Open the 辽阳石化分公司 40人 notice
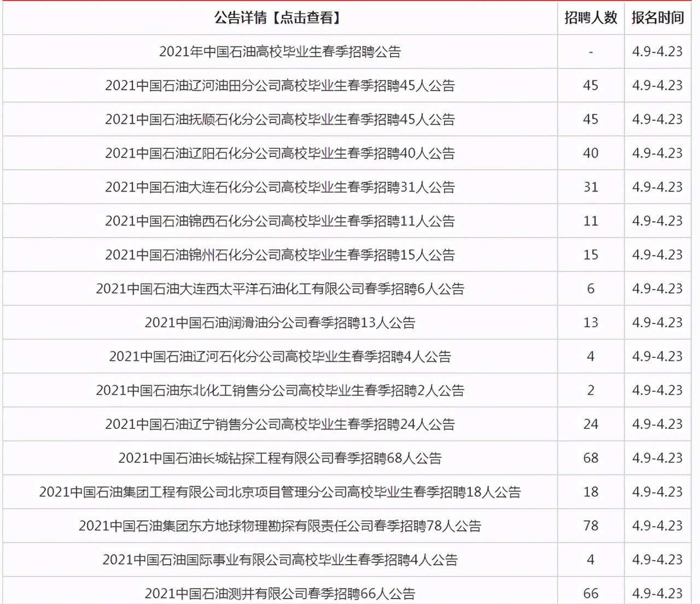Viewport: 700px width, 604px height. [280, 153]
